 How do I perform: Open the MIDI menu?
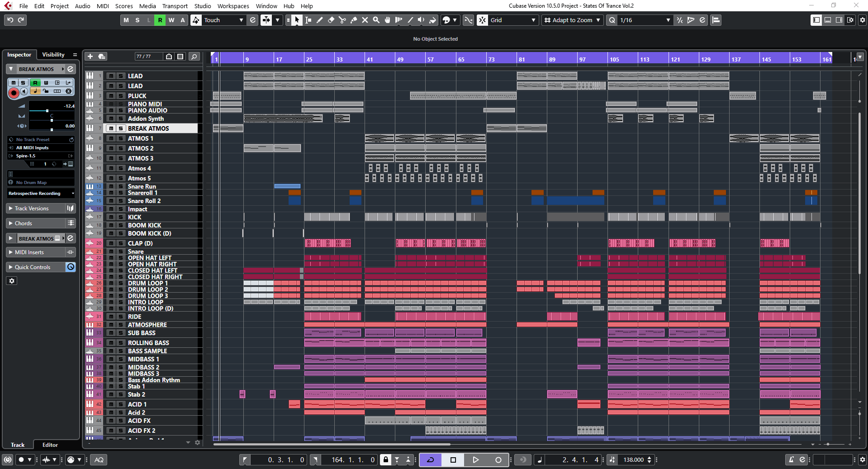[x=102, y=6]
